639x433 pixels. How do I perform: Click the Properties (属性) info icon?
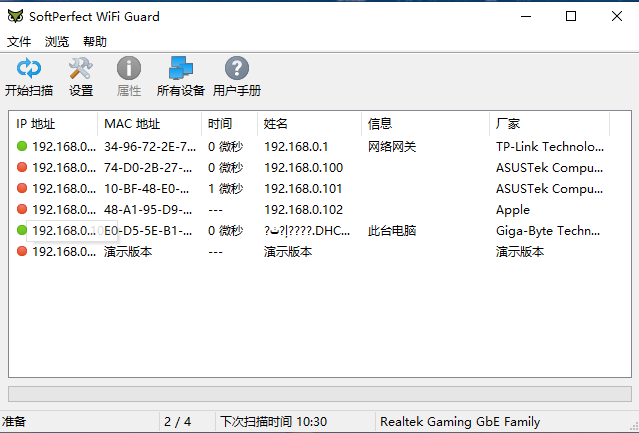[129, 68]
